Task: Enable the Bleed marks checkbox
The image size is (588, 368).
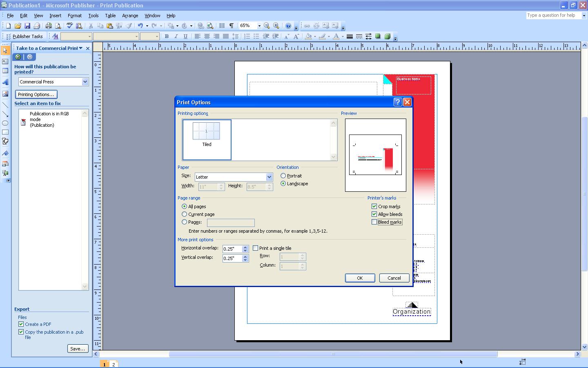Action: [374, 222]
